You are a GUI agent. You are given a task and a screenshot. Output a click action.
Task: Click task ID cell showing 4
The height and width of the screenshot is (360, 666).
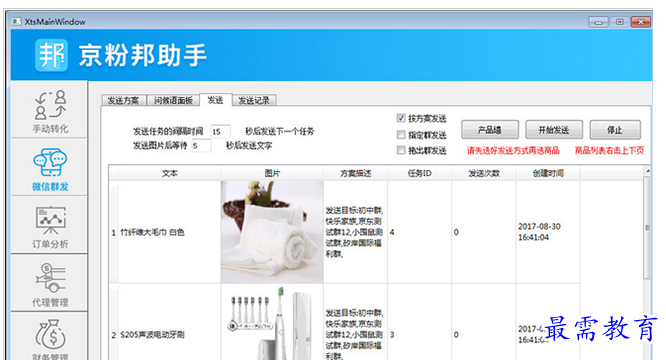tap(420, 232)
